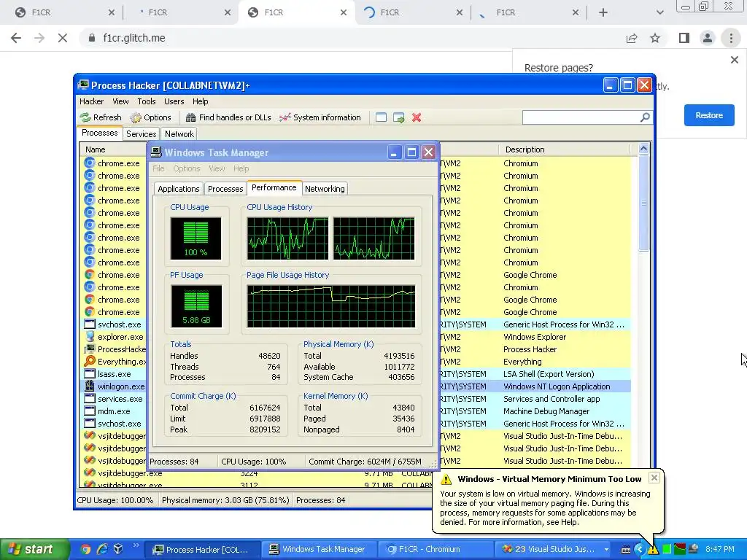Stop loading the page in Chromium

click(x=63, y=38)
